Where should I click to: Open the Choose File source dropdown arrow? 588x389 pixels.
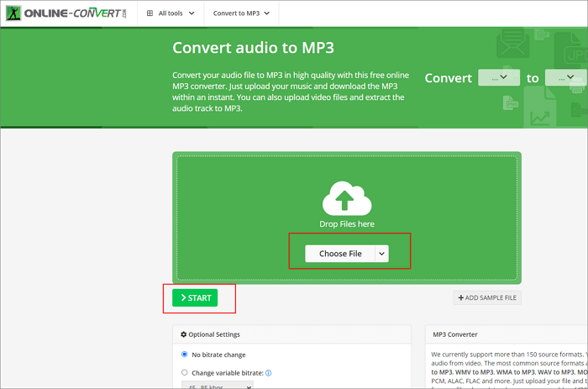[381, 254]
